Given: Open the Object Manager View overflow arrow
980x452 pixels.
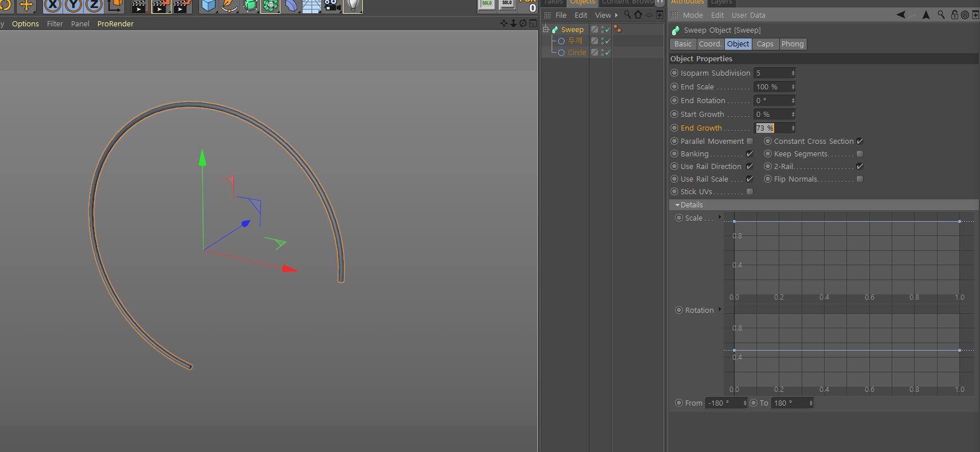Looking at the screenshot, I should (616, 15).
